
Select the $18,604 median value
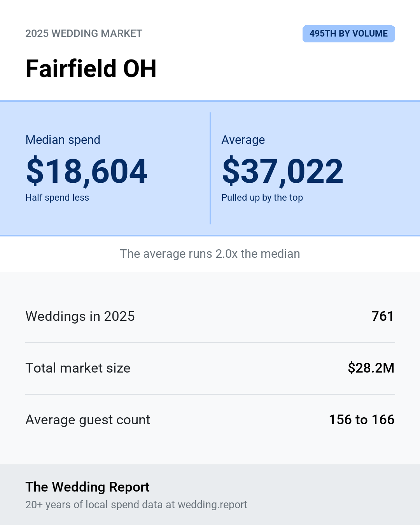(x=87, y=171)
